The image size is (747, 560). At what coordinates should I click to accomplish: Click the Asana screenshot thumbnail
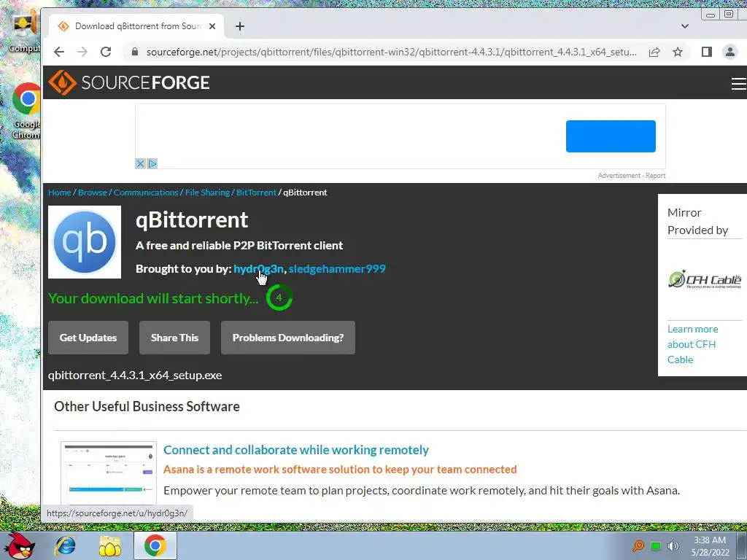point(109,473)
